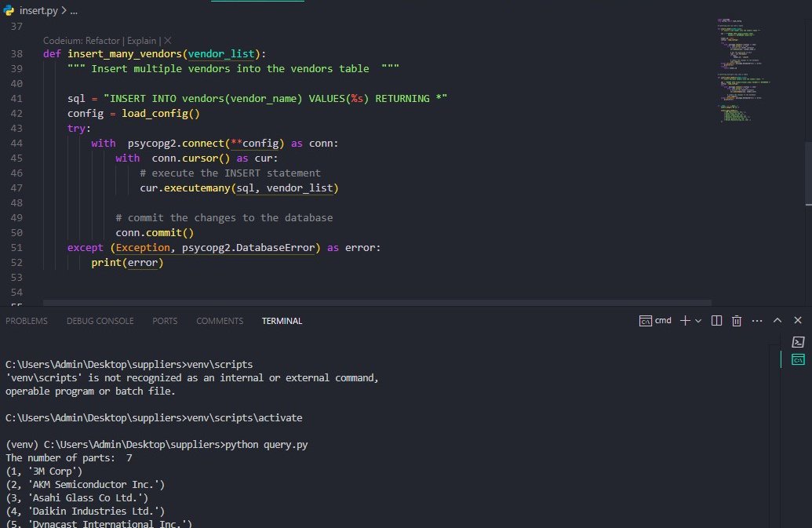
Task: Click 'operable program or batch file.' line
Action: pyautogui.click(x=91, y=391)
